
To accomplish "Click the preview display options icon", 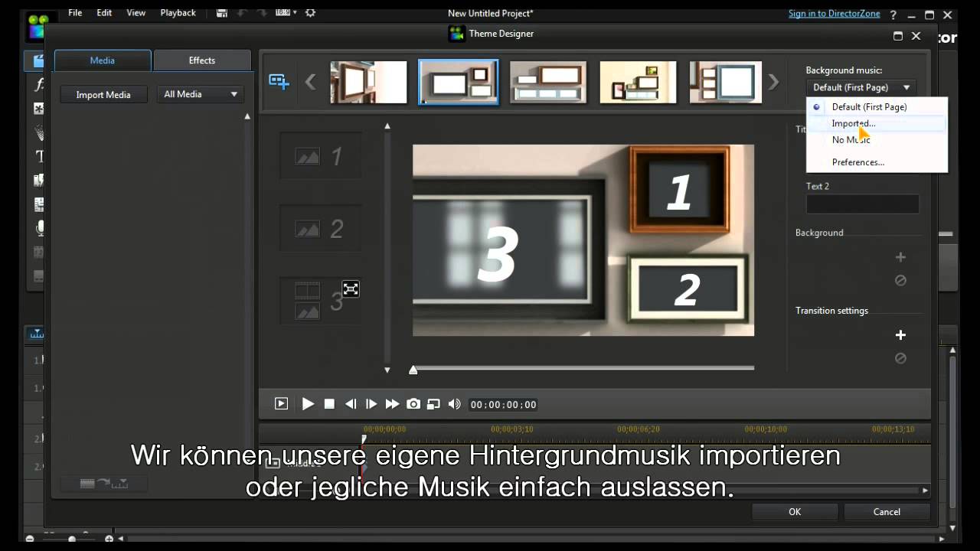I will coord(434,404).
